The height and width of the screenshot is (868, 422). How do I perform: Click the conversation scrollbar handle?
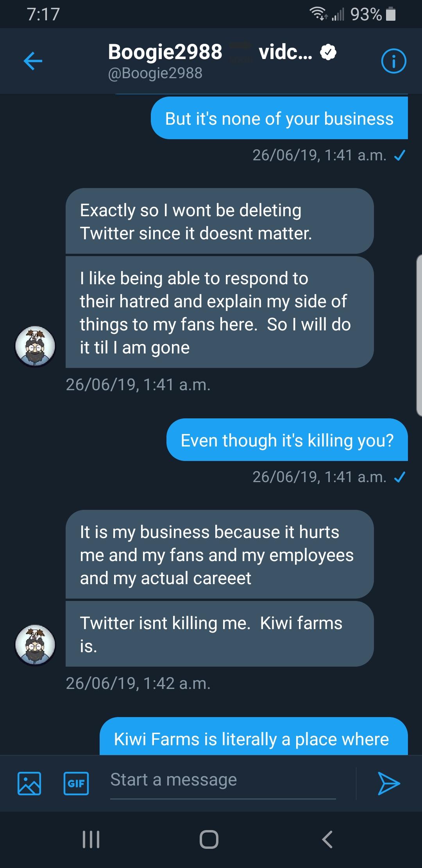[419, 335]
